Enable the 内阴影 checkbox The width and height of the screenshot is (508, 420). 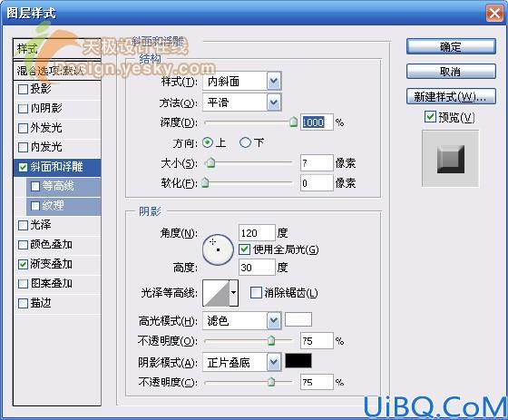pyautogui.click(x=23, y=108)
